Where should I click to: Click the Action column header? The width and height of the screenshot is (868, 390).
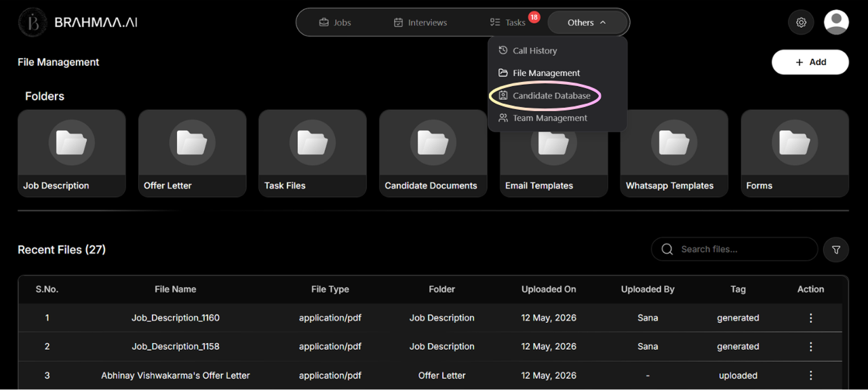point(811,289)
